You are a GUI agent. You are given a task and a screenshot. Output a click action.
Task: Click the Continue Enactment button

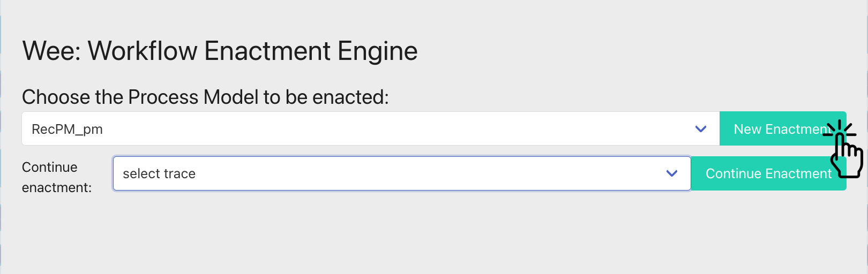[x=768, y=173]
